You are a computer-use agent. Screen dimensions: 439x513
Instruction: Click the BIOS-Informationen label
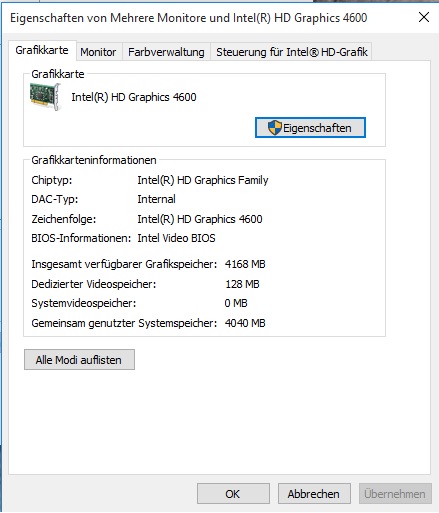click(x=81, y=238)
